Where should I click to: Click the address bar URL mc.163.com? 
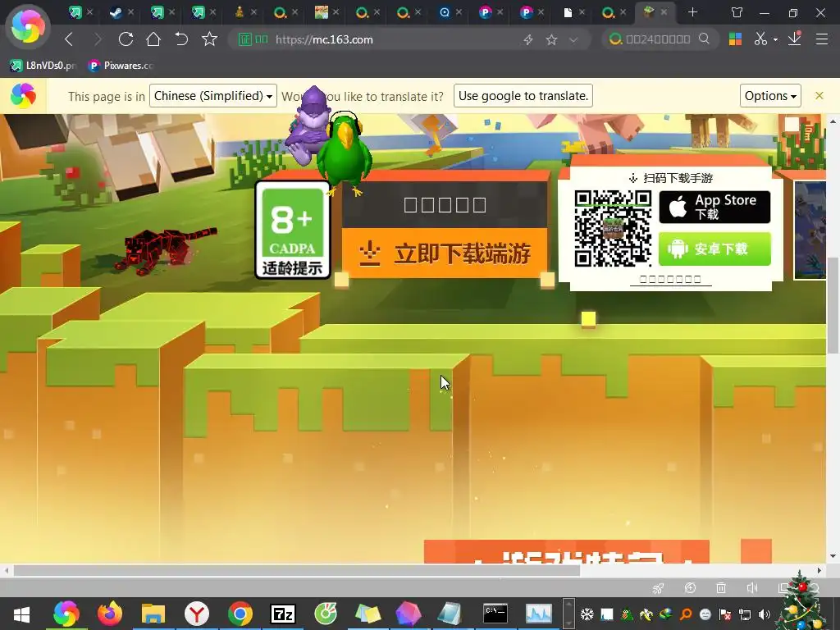pos(324,39)
